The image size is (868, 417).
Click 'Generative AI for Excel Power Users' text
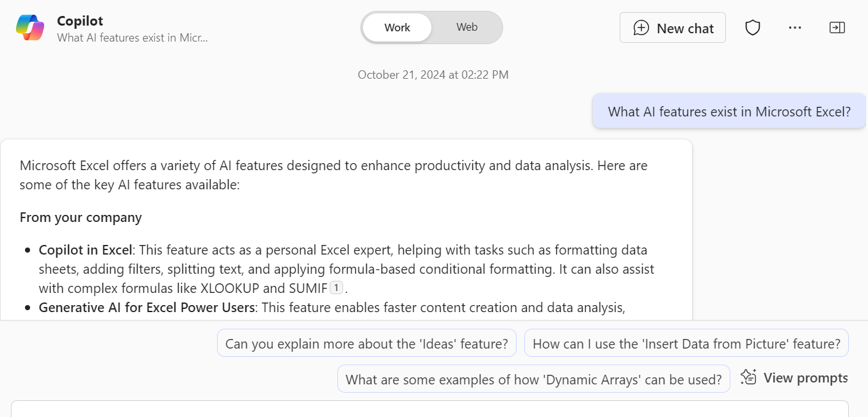coord(147,307)
